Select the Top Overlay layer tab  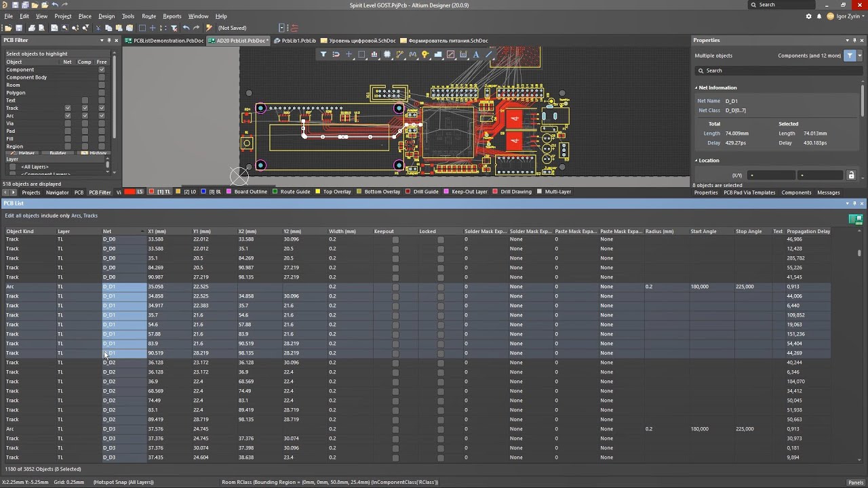(x=333, y=192)
